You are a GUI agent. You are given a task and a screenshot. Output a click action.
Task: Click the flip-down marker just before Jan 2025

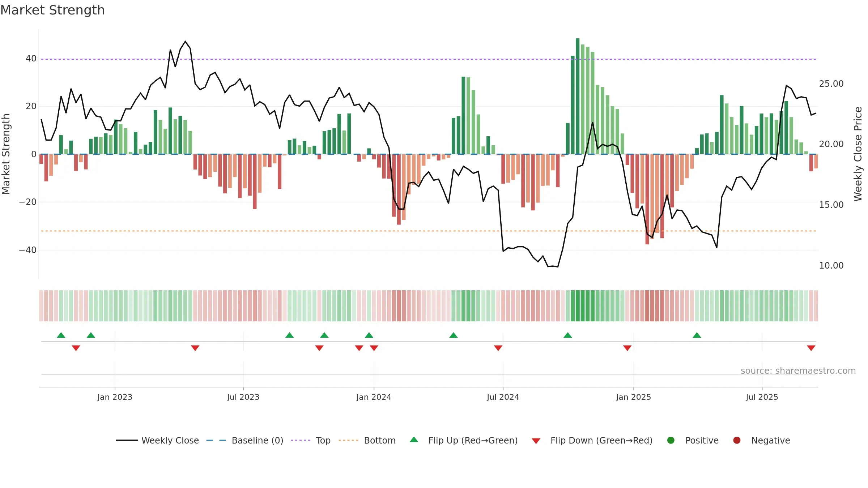click(627, 348)
